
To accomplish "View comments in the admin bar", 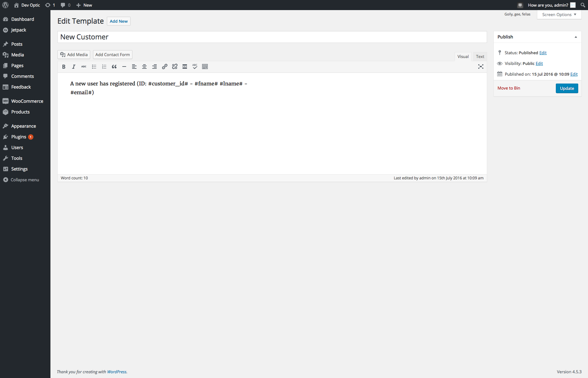I will (x=66, y=5).
